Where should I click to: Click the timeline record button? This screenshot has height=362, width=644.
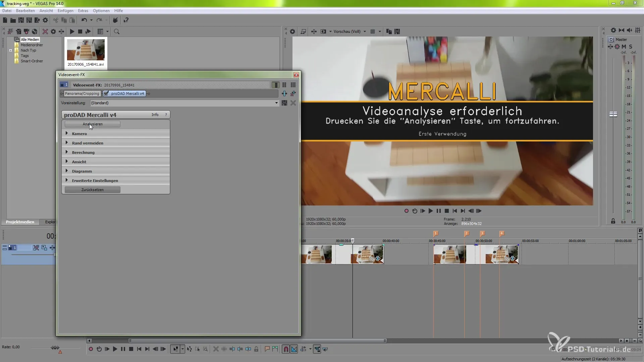click(91, 349)
